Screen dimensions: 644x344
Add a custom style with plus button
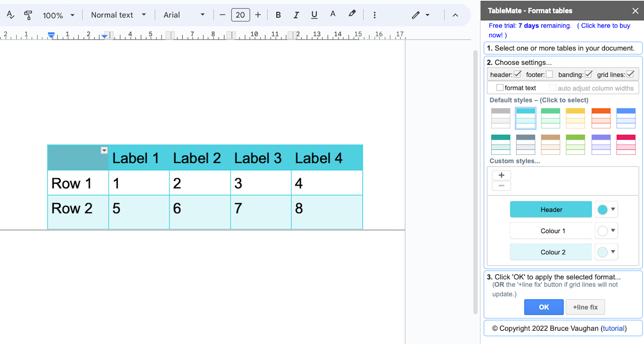(x=501, y=175)
